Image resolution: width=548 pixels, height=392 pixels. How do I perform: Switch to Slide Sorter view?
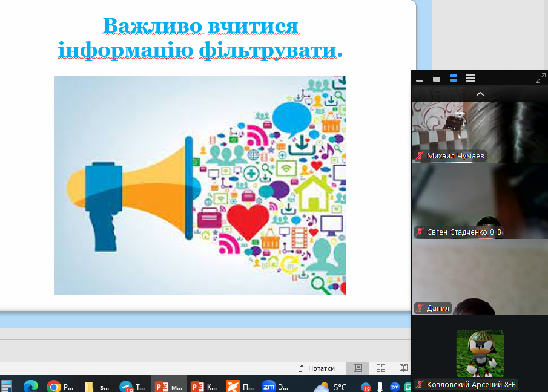coord(381,368)
